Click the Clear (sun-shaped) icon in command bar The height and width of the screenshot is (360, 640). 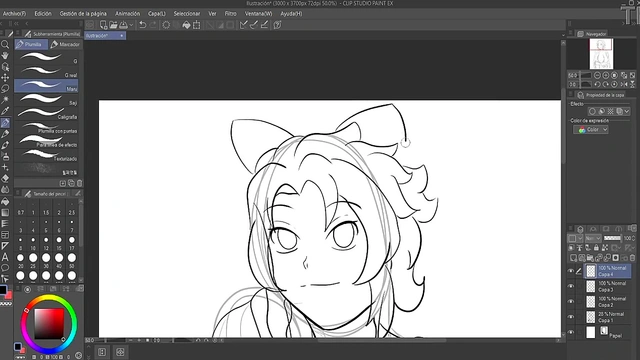coord(166,25)
